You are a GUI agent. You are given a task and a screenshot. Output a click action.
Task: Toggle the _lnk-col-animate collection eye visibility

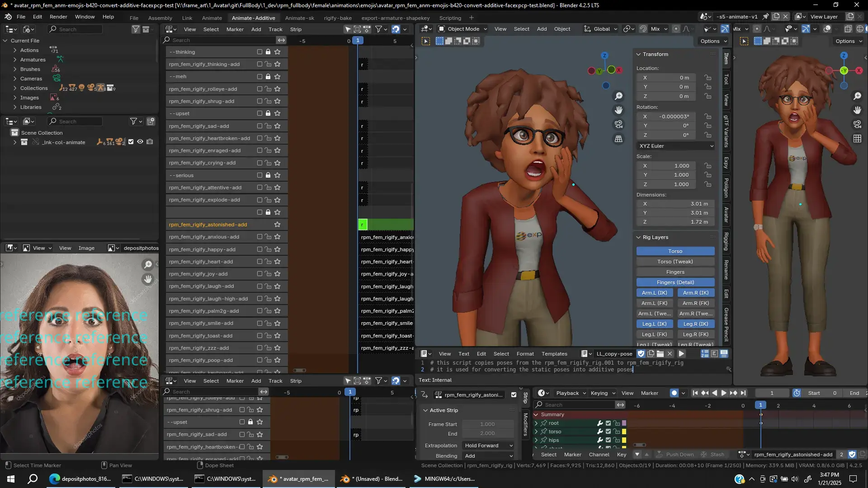tap(140, 142)
